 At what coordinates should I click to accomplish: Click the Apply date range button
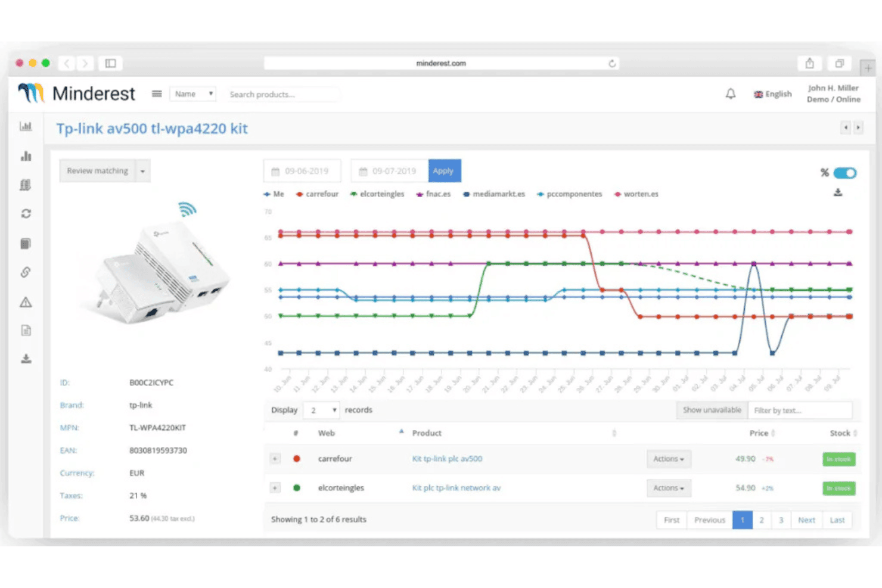pyautogui.click(x=443, y=171)
